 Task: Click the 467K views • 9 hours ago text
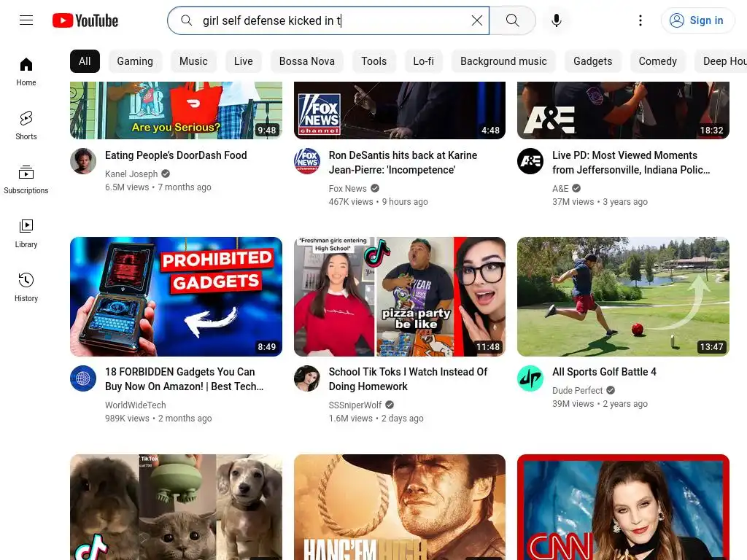tap(379, 202)
